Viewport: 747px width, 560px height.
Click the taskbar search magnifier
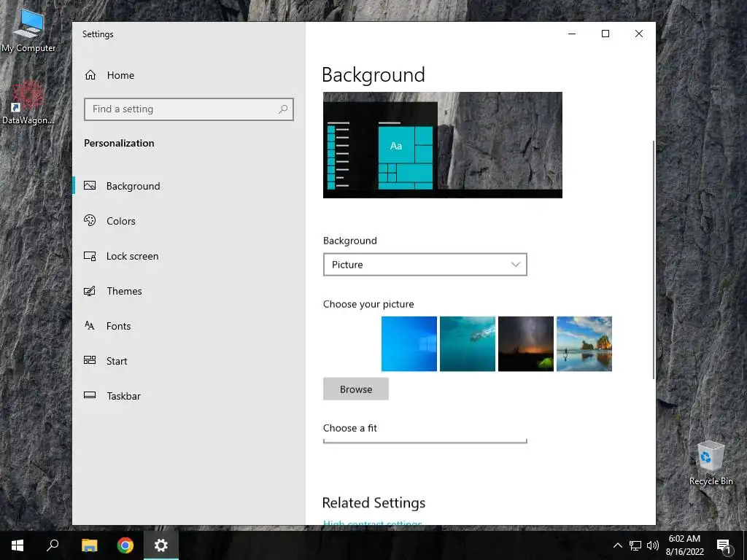pyautogui.click(x=53, y=545)
